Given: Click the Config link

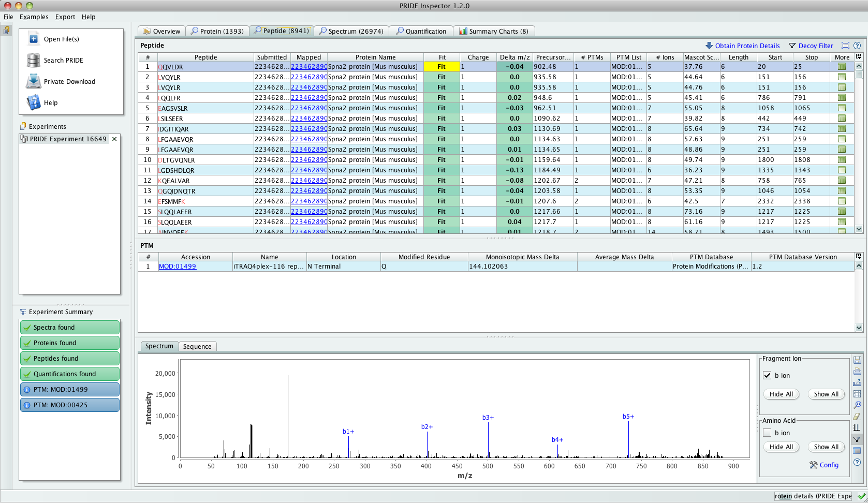Looking at the screenshot, I should click(x=829, y=465).
